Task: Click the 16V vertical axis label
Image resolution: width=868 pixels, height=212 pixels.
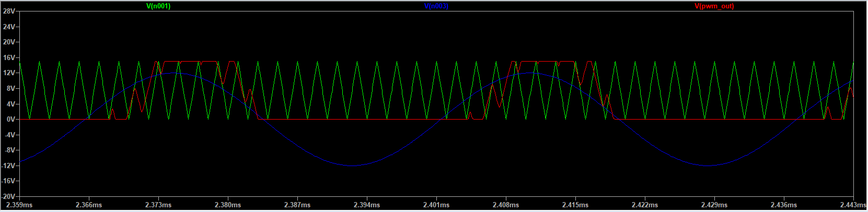Action: pos(9,57)
